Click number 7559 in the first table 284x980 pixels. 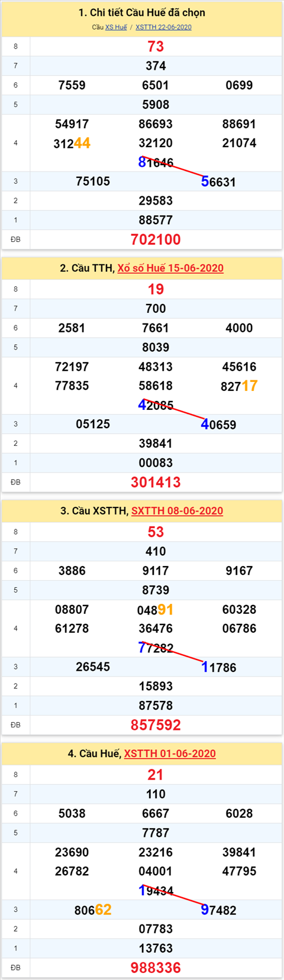72,85
